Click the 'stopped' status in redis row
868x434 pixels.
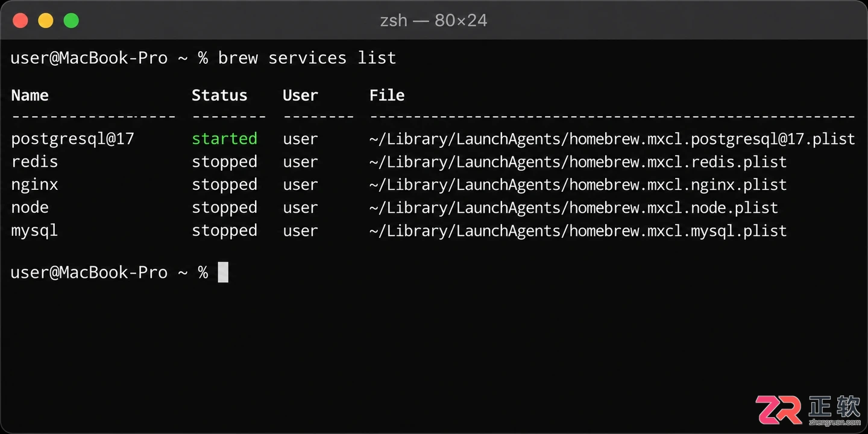coord(224,162)
